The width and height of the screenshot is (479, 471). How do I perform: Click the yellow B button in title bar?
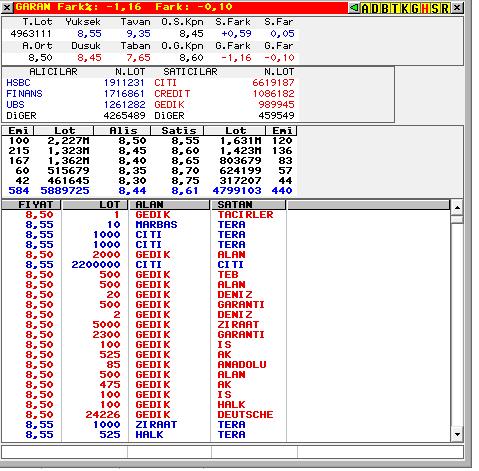click(385, 8)
